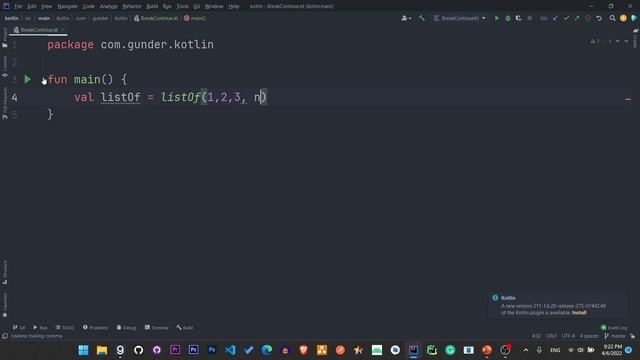Open the Build tool window tab
The image size is (640, 360).
coord(185,327)
